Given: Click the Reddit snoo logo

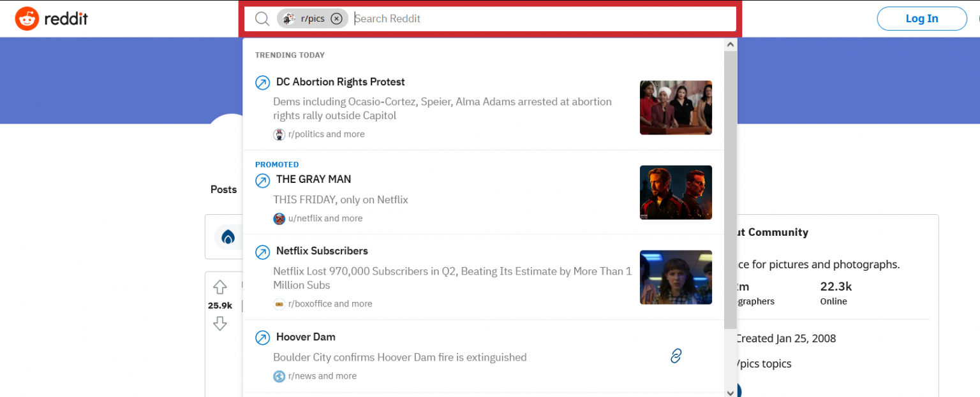Looking at the screenshot, I should click(x=27, y=18).
